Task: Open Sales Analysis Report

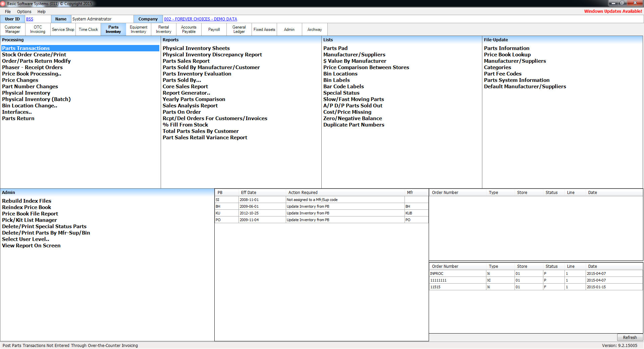Action: (x=190, y=106)
